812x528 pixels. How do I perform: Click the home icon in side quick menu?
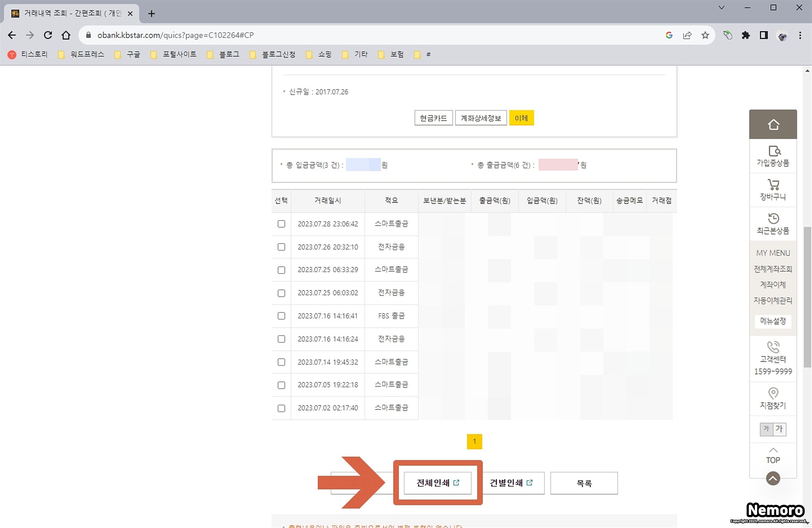coord(773,125)
